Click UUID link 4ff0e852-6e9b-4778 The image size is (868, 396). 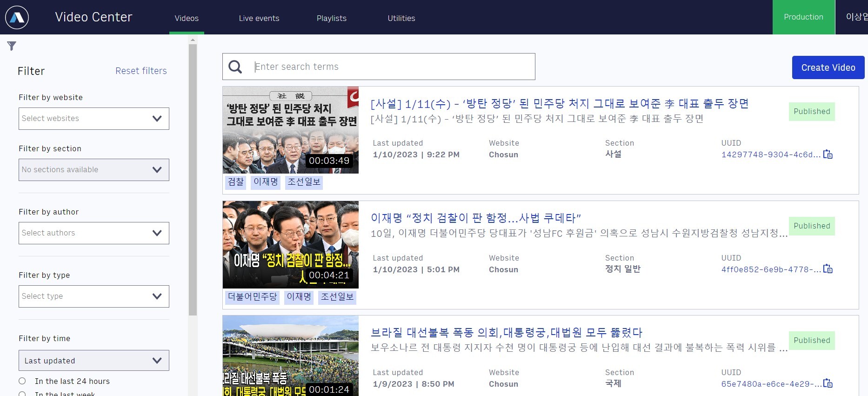771,269
